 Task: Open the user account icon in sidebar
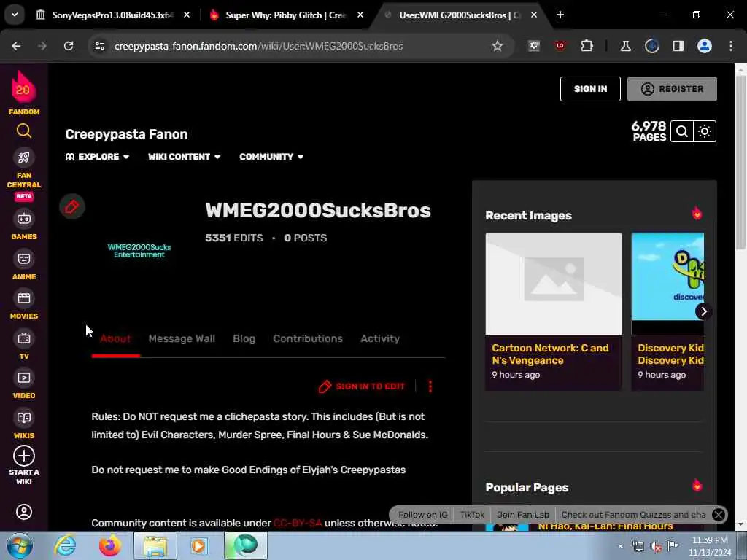click(24, 512)
